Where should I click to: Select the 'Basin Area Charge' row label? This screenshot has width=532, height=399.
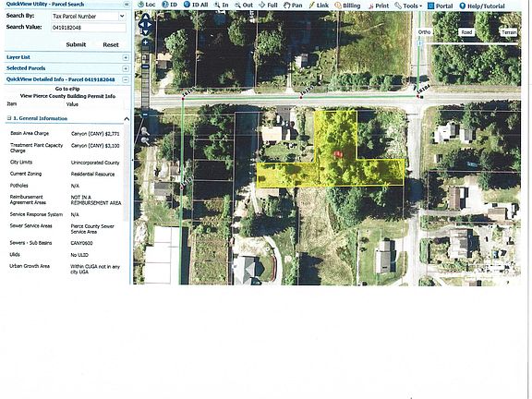tap(30, 133)
